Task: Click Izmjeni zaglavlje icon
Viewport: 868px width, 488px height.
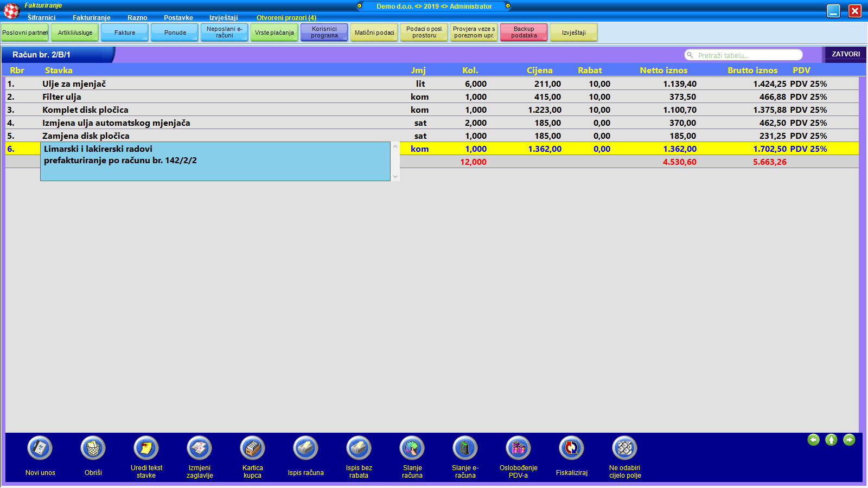Action: 199,448
